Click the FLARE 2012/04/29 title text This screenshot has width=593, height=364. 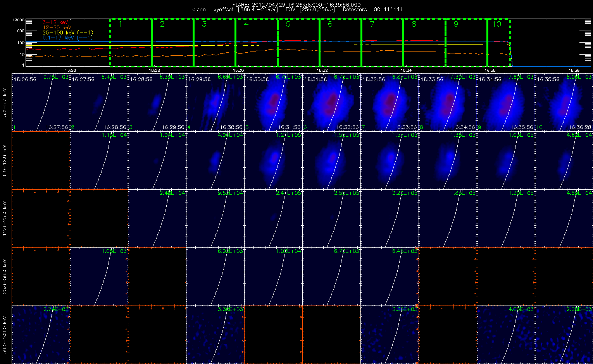[x=296, y=5]
